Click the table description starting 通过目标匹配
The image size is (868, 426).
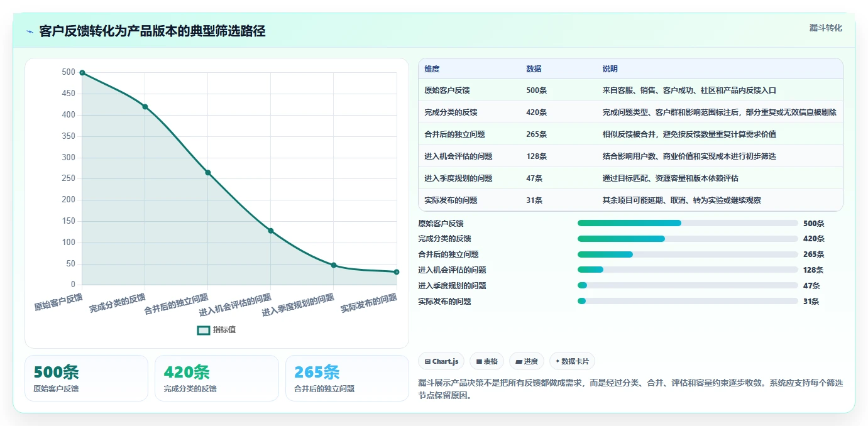coord(671,178)
